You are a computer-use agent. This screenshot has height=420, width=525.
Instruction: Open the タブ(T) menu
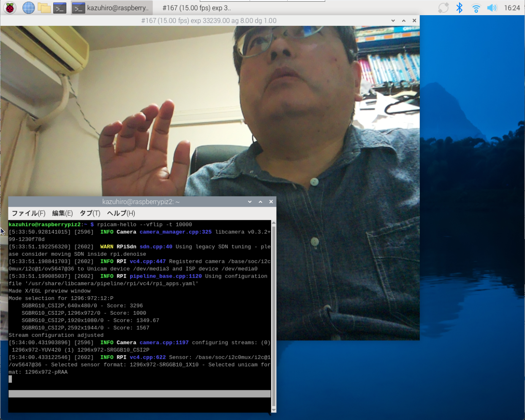tap(90, 213)
